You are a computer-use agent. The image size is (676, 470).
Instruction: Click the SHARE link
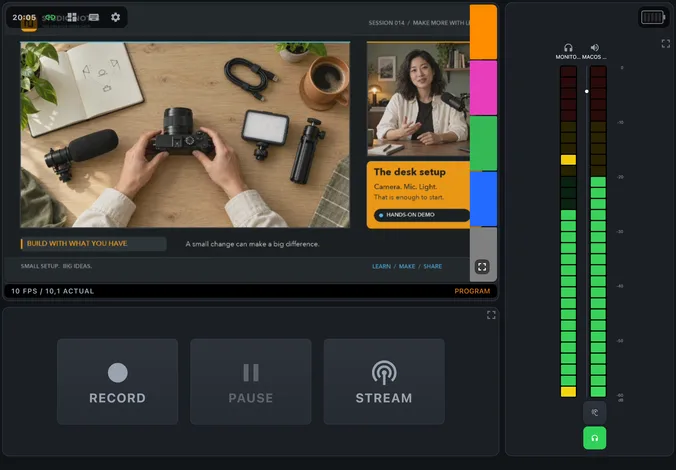(x=432, y=266)
